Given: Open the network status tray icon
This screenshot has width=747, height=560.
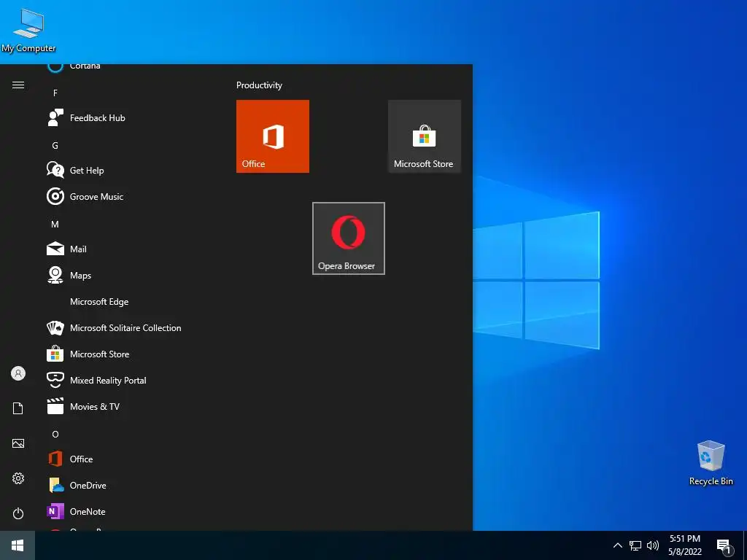Looking at the screenshot, I should point(635,545).
